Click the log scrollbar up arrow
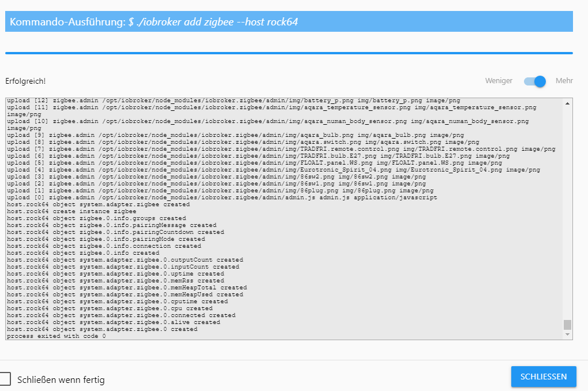588x391 pixels. pyautogui.click(x=567, y=103)
